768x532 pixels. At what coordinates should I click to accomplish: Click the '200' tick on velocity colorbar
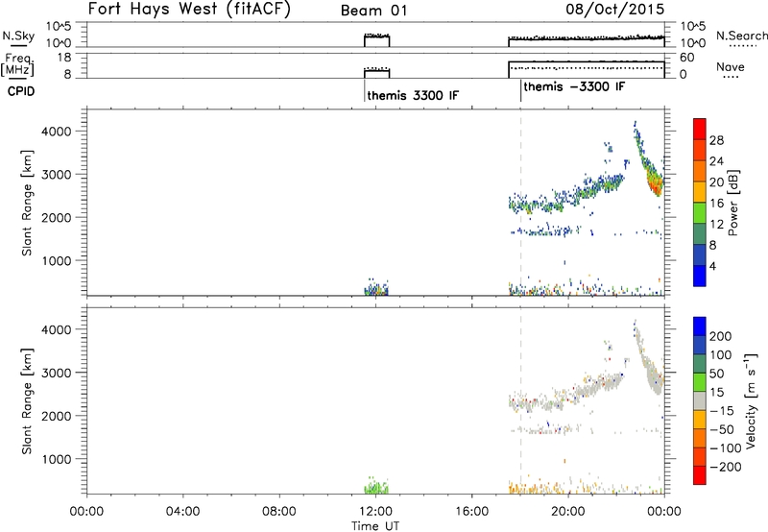coord(721,336)
